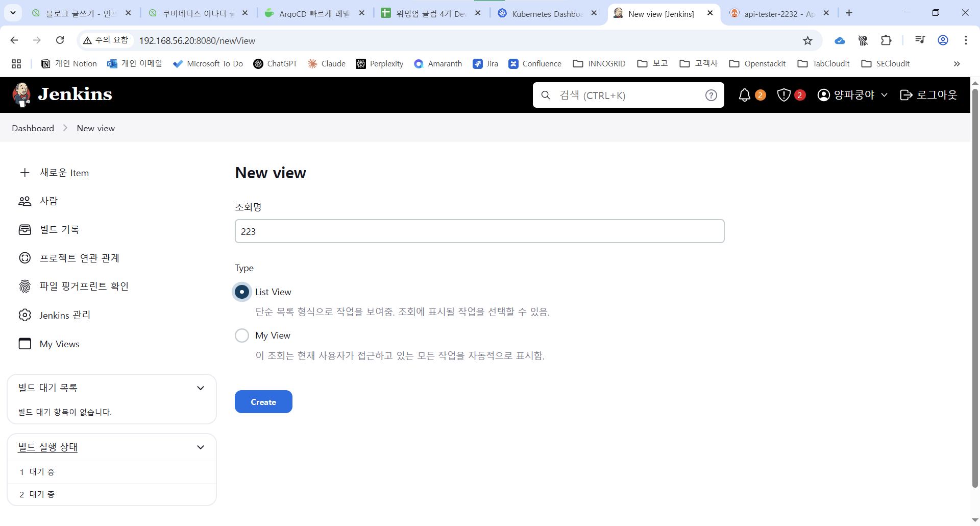Open the SECloudit bookmark folder
The height and width of the screenshot is (526, 980).
885,64
